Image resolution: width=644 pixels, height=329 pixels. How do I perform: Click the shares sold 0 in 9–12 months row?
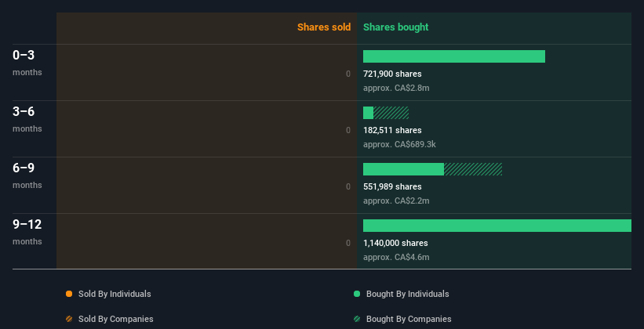348,244
